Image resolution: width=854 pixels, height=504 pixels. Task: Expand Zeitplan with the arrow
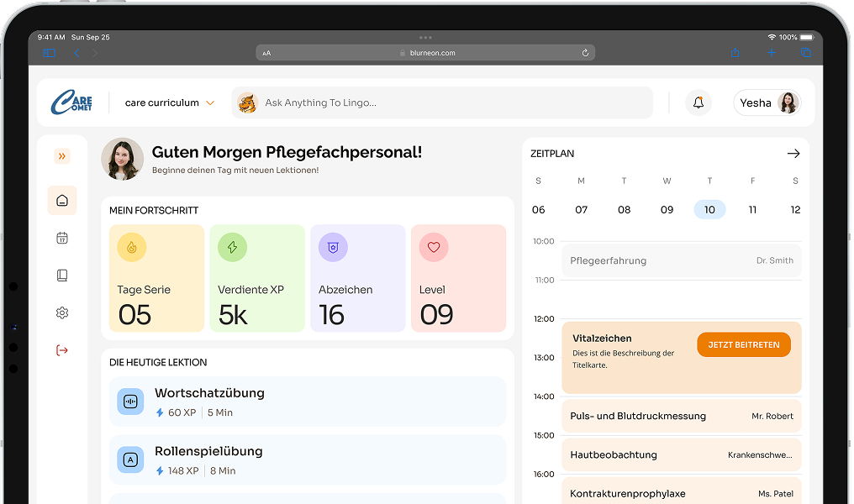point(793,154)
